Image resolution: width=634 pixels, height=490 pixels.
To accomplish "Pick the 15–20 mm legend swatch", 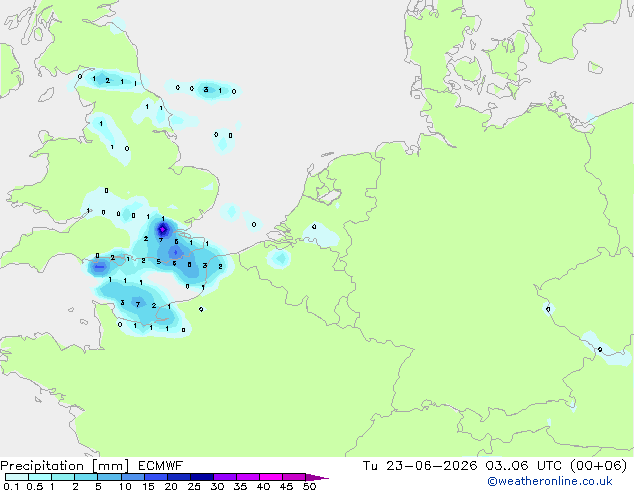I will 155,477.
